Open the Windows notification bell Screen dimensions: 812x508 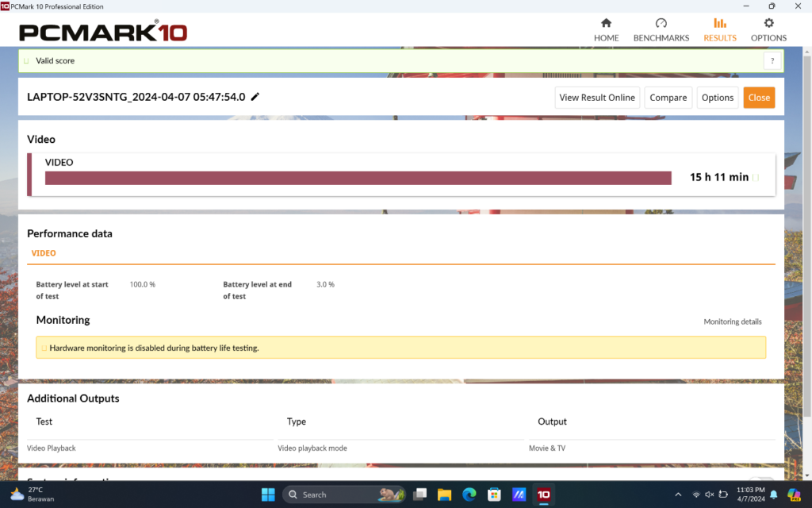[773, 495]
